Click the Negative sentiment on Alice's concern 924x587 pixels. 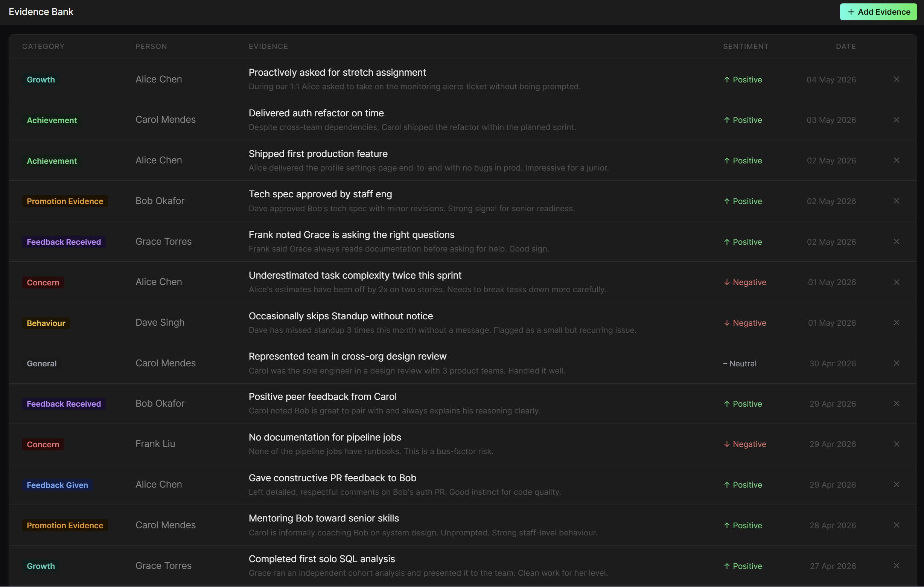click(x=745, y=282)
